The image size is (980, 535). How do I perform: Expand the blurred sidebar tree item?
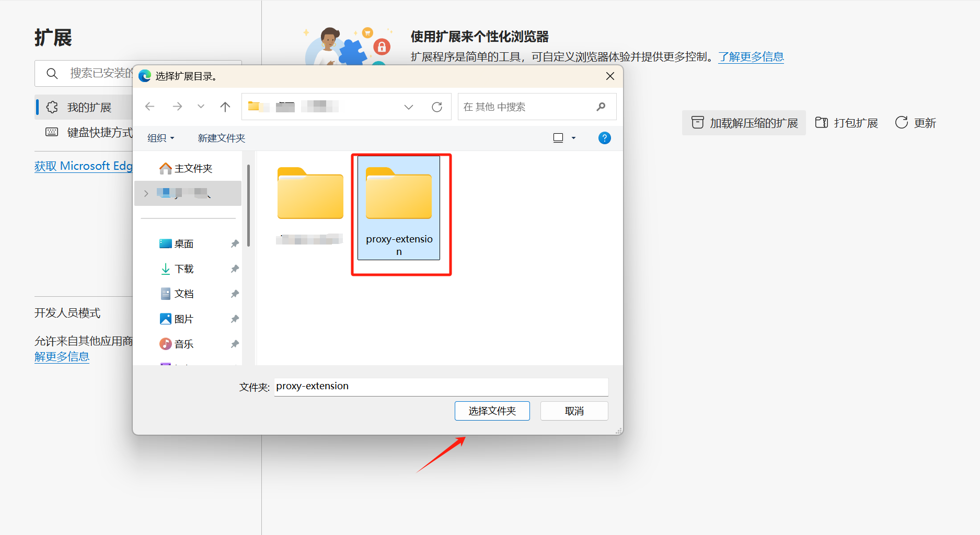point(146,193)
